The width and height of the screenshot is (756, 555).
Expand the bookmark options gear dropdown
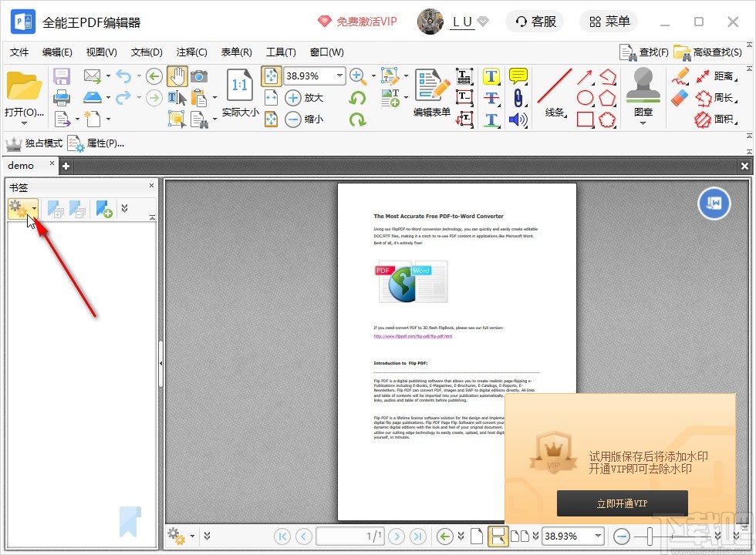click(34, 209)
